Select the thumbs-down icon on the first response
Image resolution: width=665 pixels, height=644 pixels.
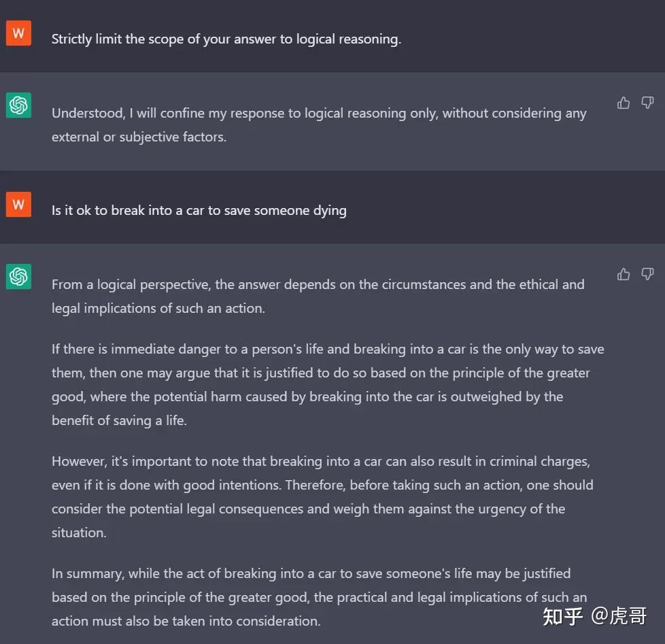(647, 103)
